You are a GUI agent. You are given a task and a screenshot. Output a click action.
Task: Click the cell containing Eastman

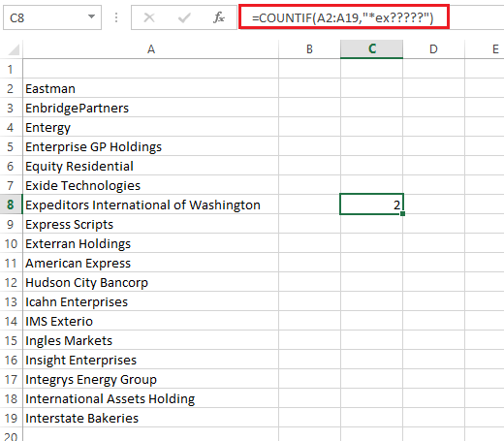[x=151, y=88]
